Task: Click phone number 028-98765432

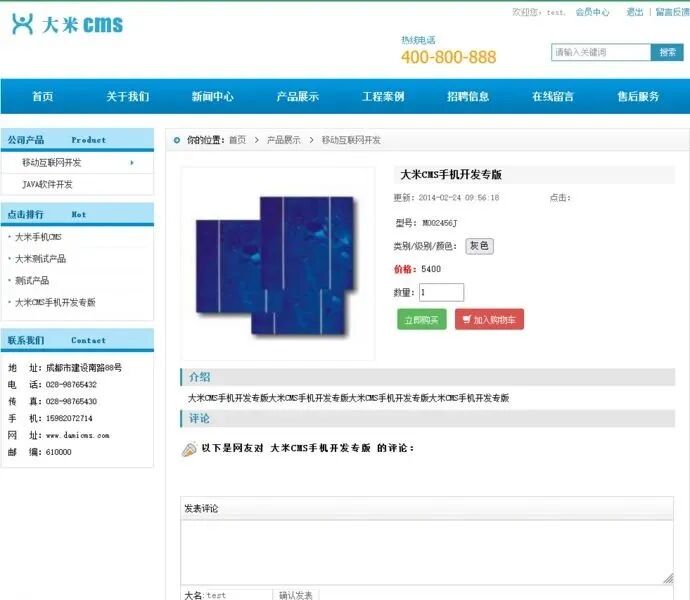Action: (x=71, y=385)
